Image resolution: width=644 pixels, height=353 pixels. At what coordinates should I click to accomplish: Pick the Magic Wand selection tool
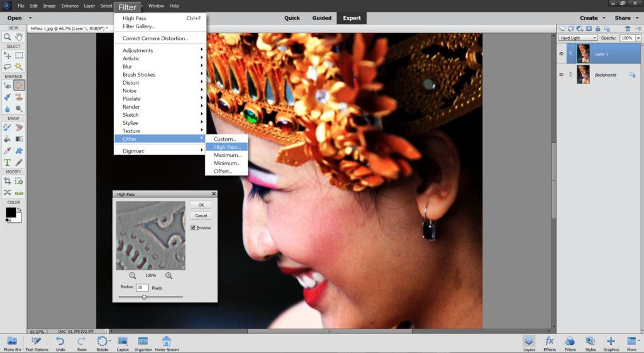[19, 66]
